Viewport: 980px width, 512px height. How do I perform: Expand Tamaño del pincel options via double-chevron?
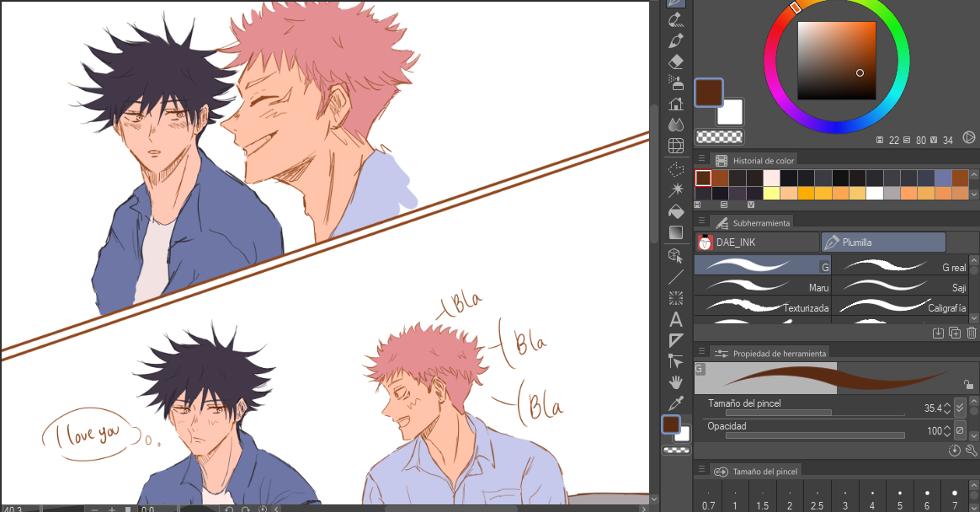[960, 407]
